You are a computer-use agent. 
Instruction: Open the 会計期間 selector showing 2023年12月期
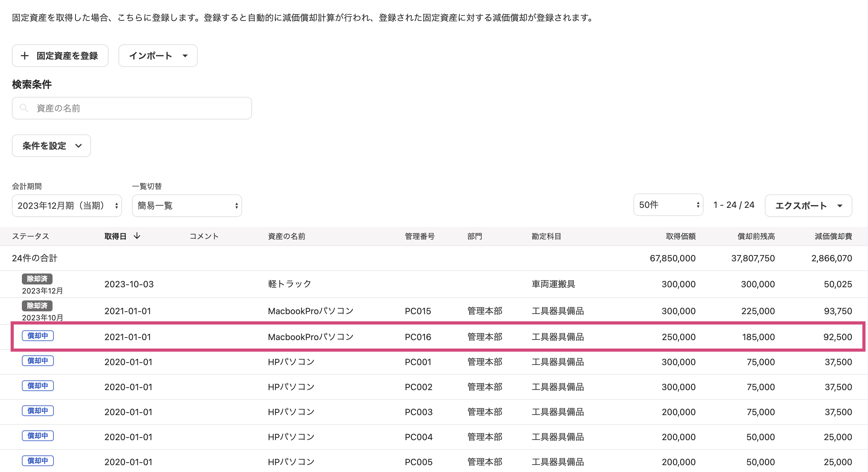click(x=67, y=205)
